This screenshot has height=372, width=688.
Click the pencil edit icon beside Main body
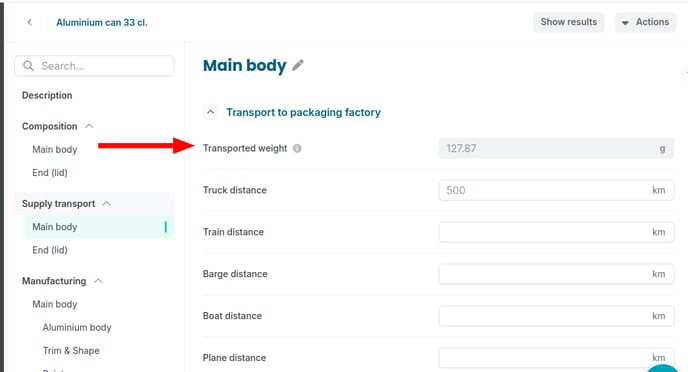[x=298, y=65]
